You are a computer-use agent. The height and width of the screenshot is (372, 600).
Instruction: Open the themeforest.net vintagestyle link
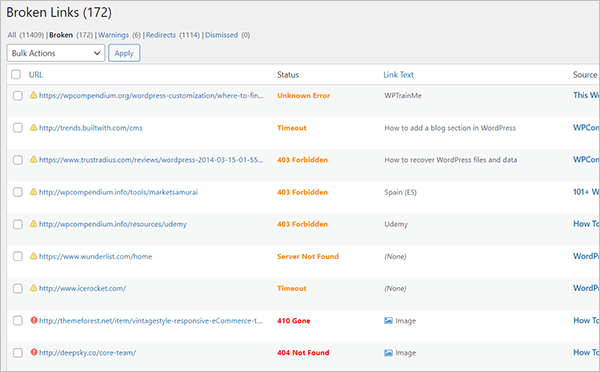(151, 321)
